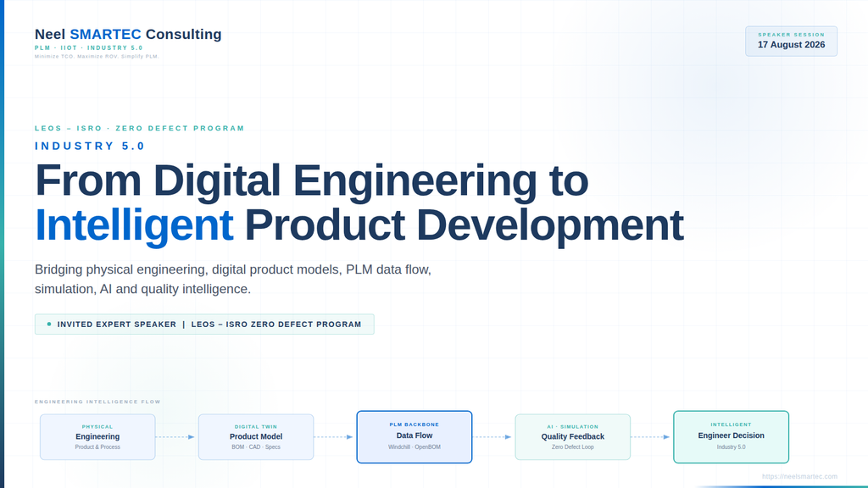Viewport: 868px width, 488px height.
Task: Click the 'INDUSTRY 5.0' subtitle above heading
Action: coord(90,146)
